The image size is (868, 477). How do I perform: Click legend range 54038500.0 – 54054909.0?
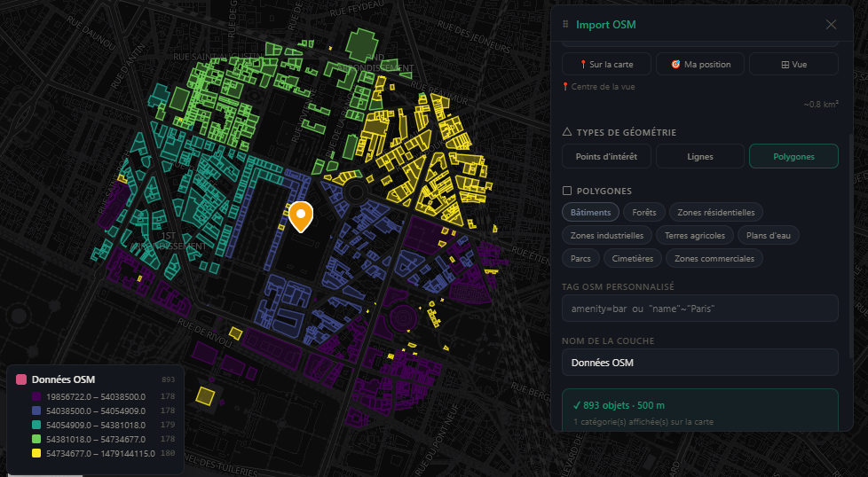(96, 411)
